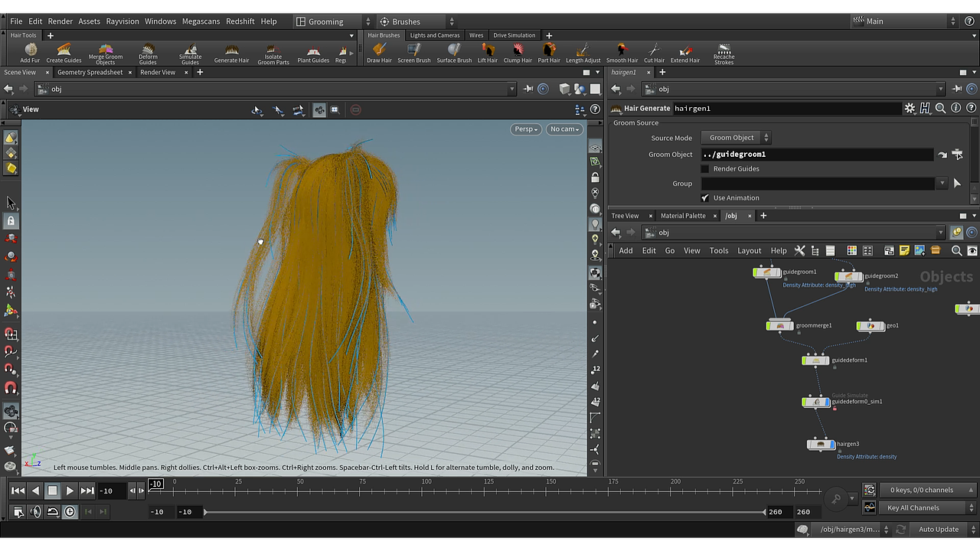Open the Layout menu in network editor
The width and height of the screenshot is (980, 551).
[749, 251]
